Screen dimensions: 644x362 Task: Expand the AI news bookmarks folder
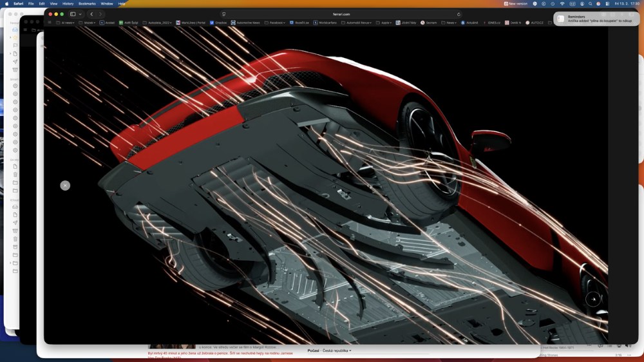pyautogui.click(x=67, y=23)
